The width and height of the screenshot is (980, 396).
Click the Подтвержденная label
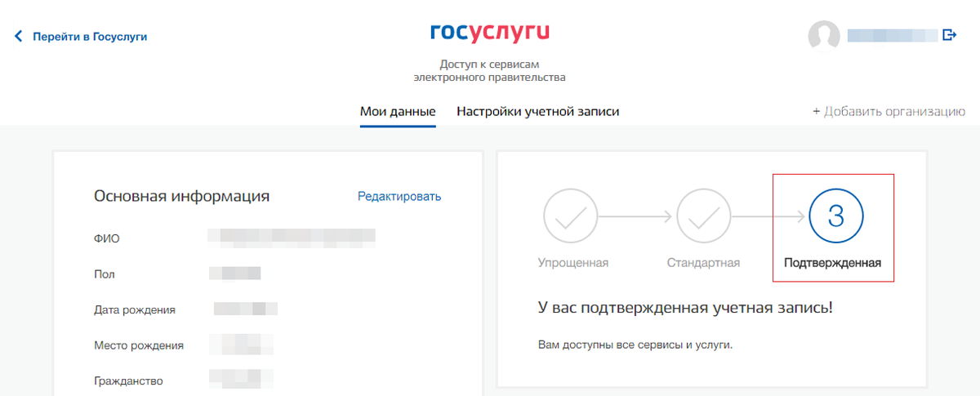[x=832, y=263]
